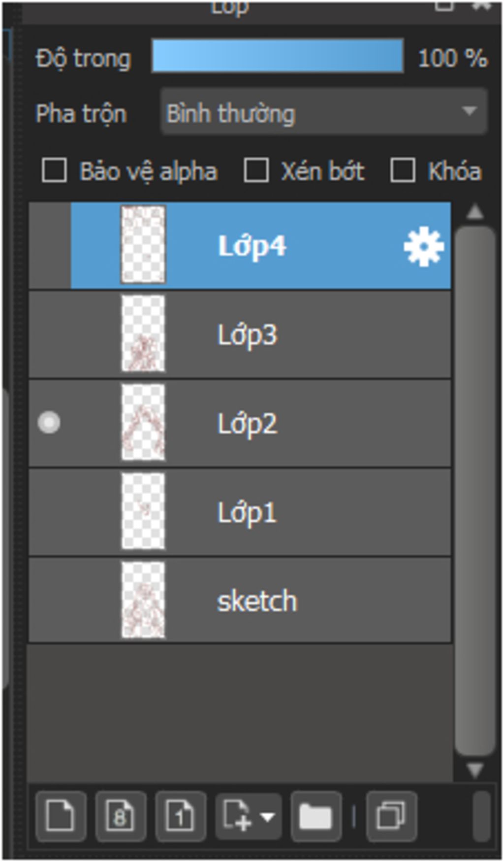
Task: Show the Lớp3 layer
Action: [49, 334]
